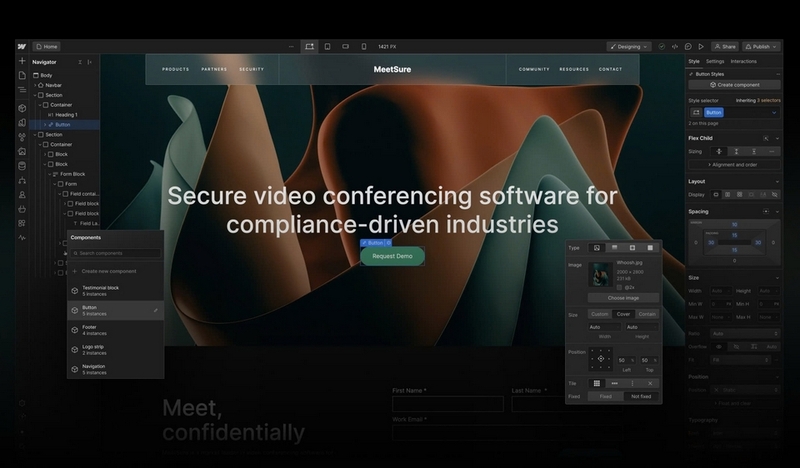Set overflow to visible eye icon
This screenshot has height=468, width=800.
point(719,347)
